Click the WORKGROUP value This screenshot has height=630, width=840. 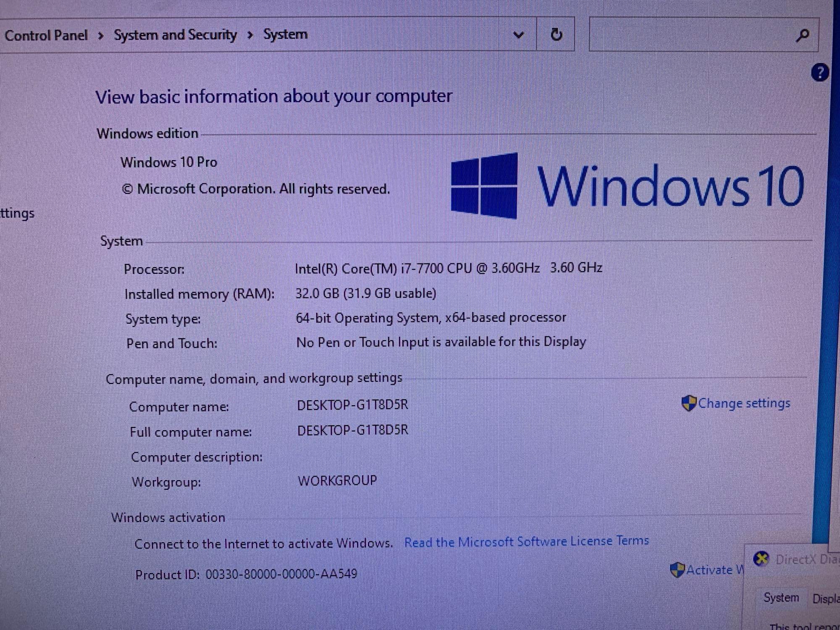(x=337, y=480)
